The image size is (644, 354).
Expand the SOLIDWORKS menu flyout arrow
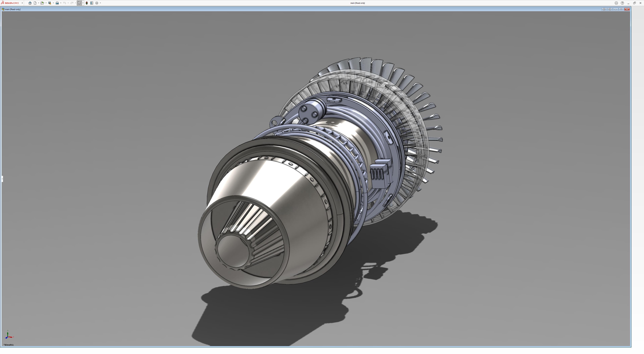[22, 3]
